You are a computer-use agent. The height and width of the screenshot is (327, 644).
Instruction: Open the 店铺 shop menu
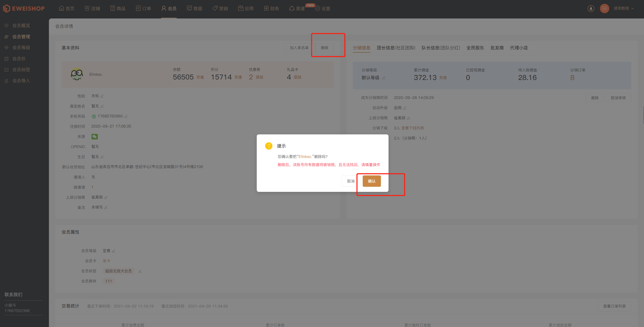[x=92, y=8]
